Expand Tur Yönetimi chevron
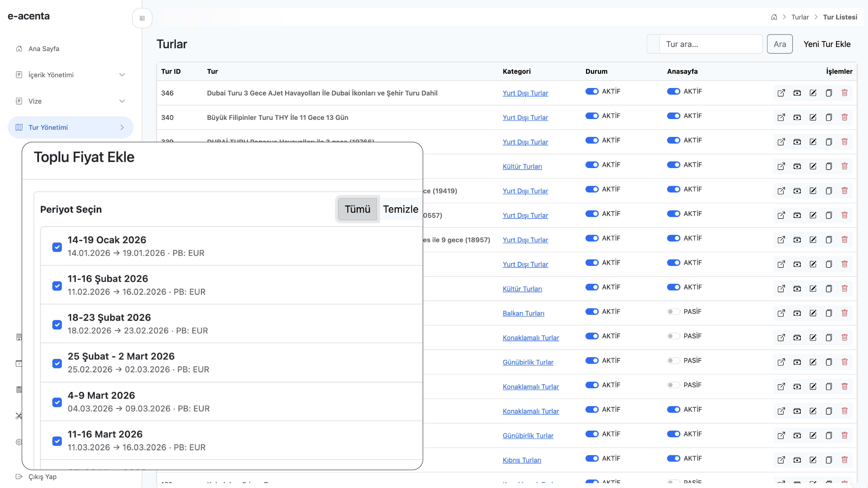This screenshot has width=868, height=488. click(x=122, y=127)
